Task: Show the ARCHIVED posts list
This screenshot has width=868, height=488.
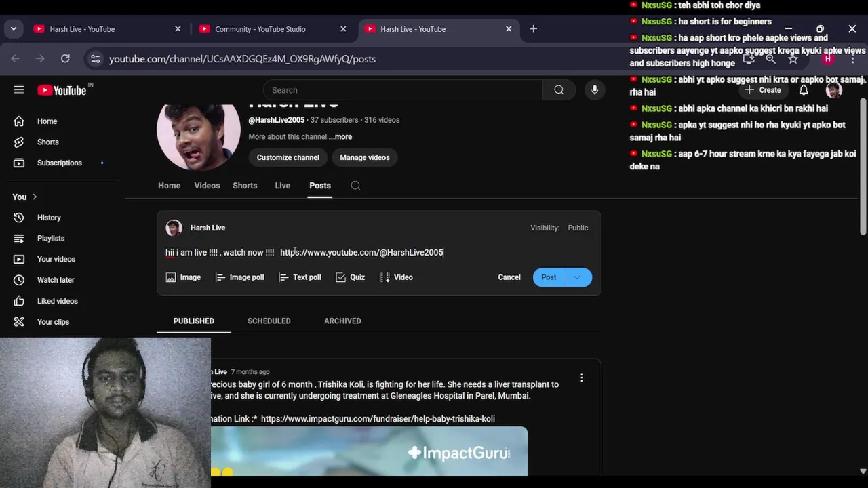Action: (342, 321)
